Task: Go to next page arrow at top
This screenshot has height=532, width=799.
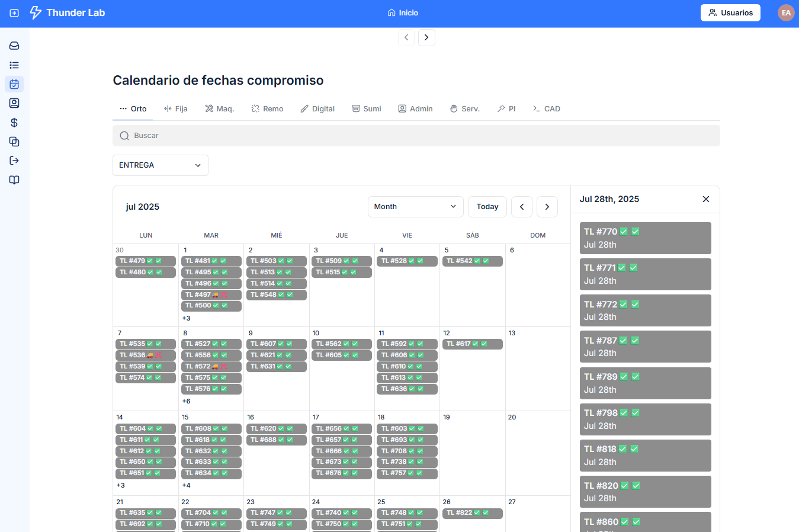Action: (x=426, y=37)
